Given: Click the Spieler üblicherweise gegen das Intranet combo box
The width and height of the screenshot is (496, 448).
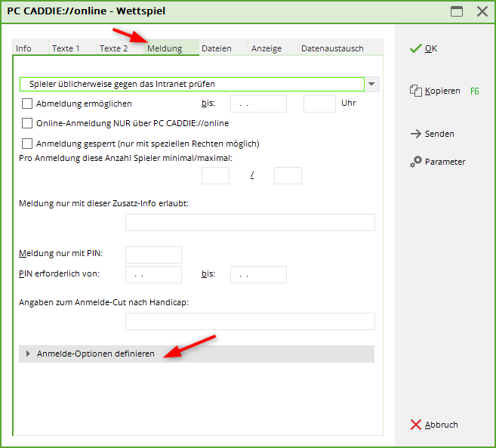Looking at the screenshot, I should click(x=192, y=84).
